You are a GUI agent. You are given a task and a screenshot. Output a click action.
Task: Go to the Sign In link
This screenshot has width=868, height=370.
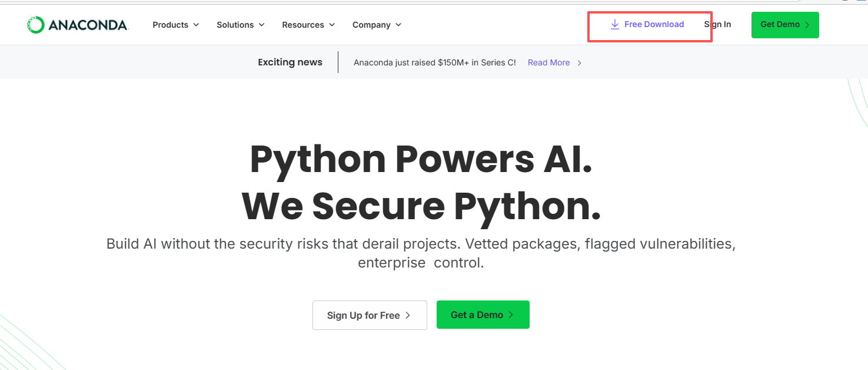[x=717, y=24]
